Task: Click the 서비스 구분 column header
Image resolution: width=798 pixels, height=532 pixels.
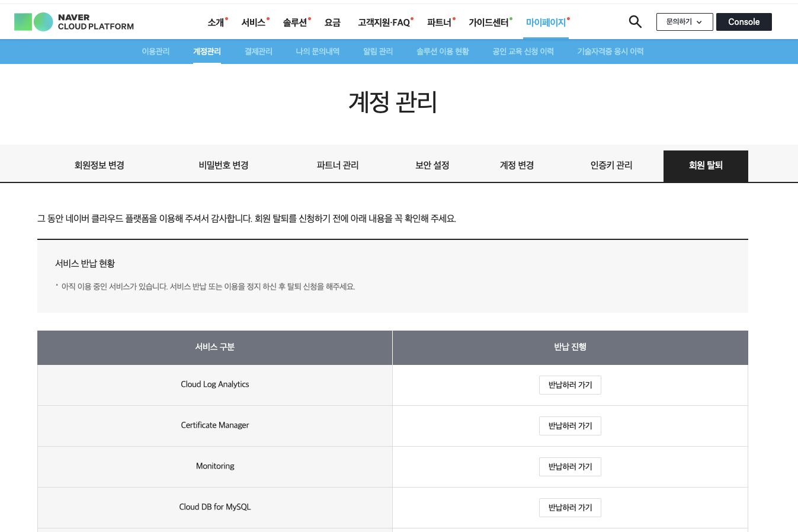Action: point(215,347)
